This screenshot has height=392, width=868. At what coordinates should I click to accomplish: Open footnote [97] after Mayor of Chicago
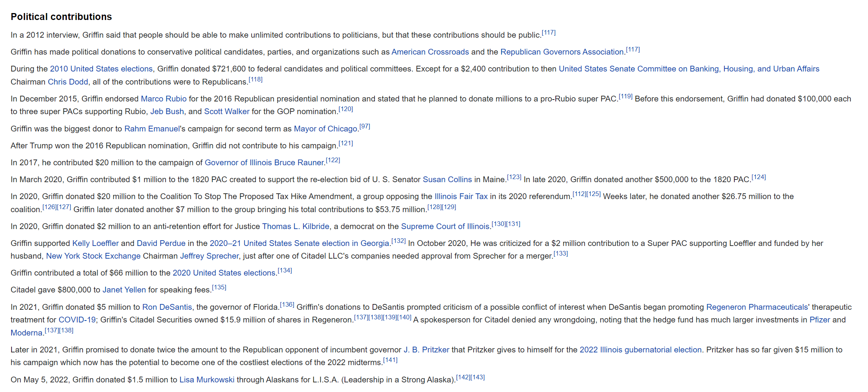click(365, 126)
